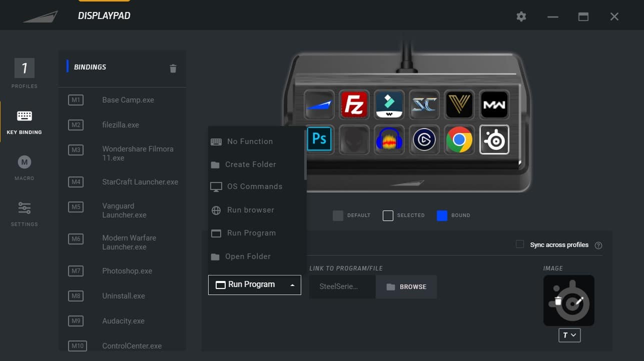
Task: Select the Audacity headphones key
Action: click(389, 139)
